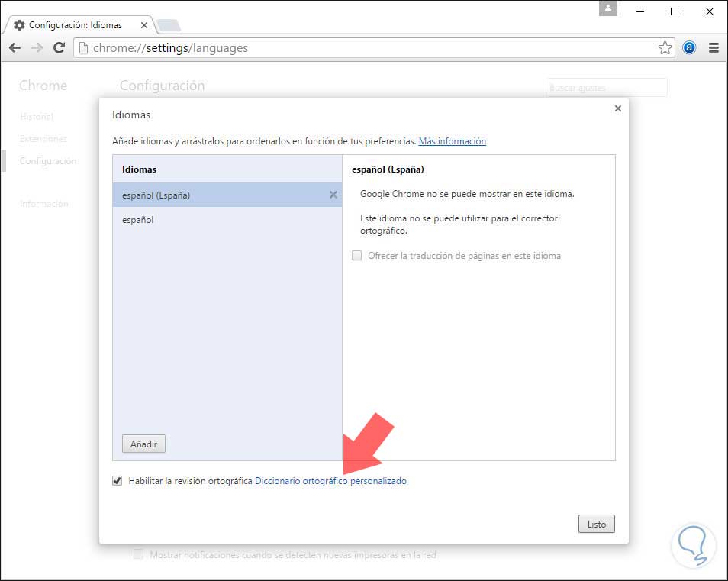
Task: Open Diccionario ortográfico personalizado link
Action: click(x=330, y=481)
